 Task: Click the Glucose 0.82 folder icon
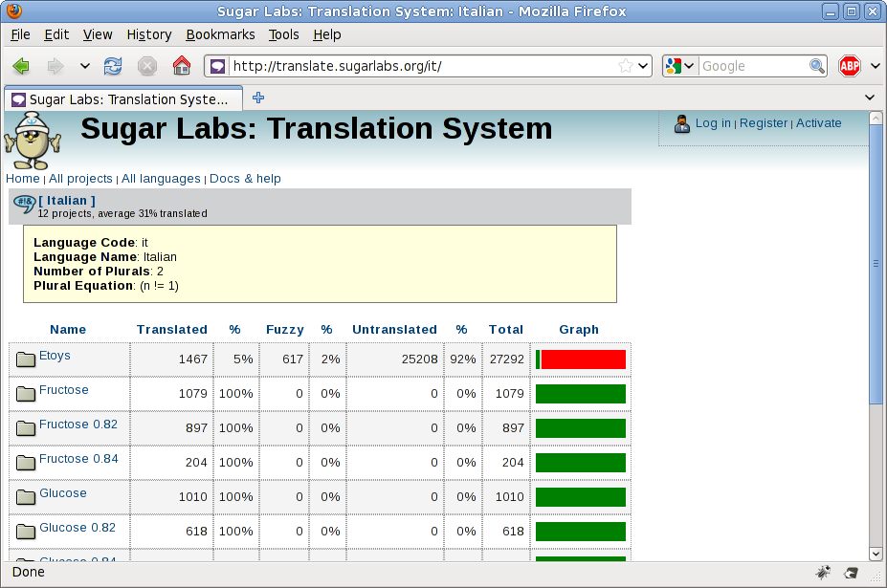coord(26,532)
